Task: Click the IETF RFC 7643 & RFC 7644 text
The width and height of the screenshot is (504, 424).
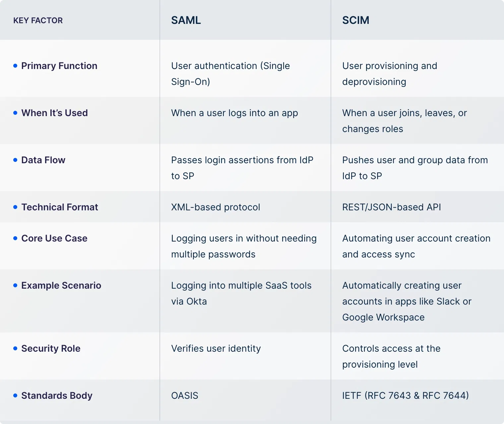Action: click(x=406, y=395)
